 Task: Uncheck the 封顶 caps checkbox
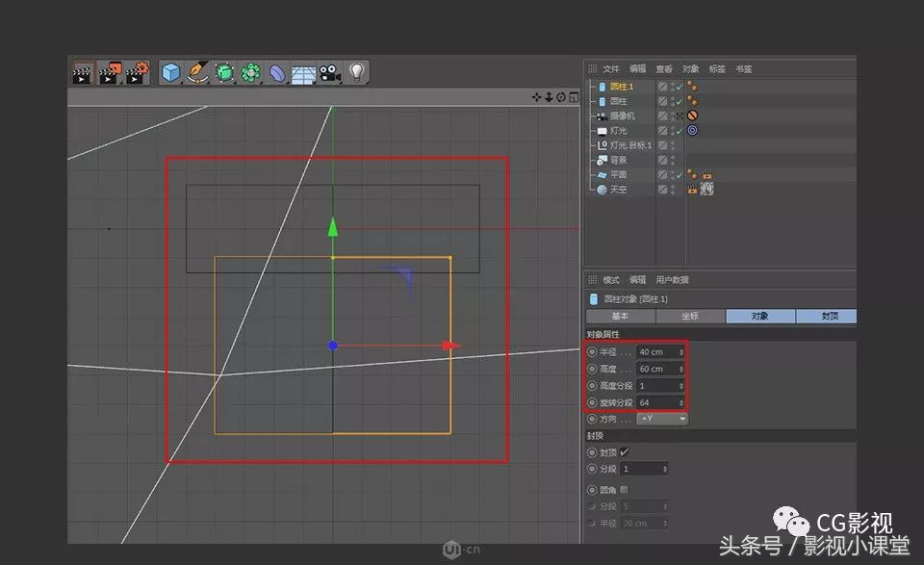coord(624,450)
